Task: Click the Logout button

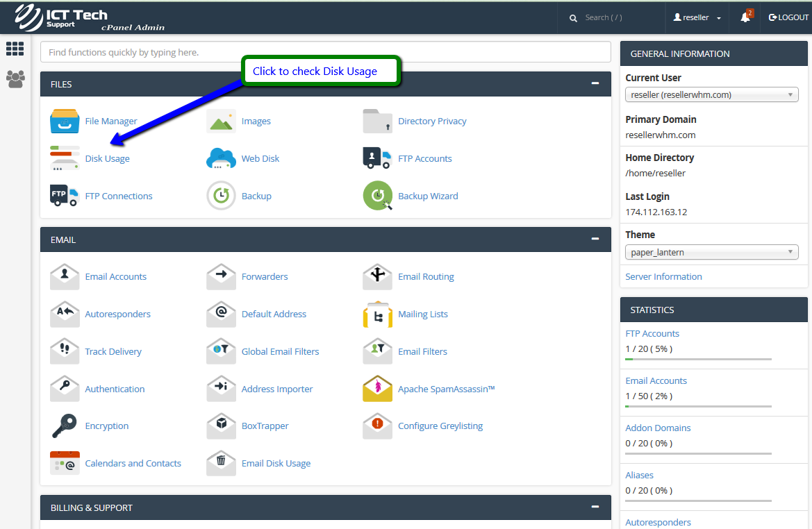Action: (x=788, y=17)
